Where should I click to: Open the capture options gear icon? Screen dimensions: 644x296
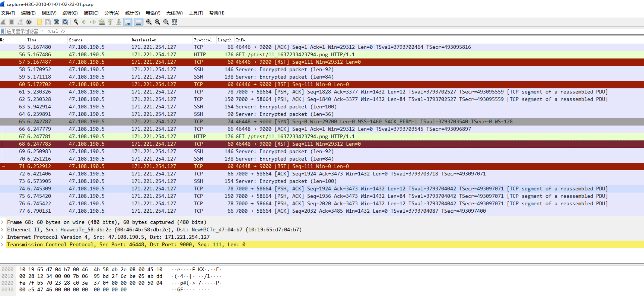29,22
